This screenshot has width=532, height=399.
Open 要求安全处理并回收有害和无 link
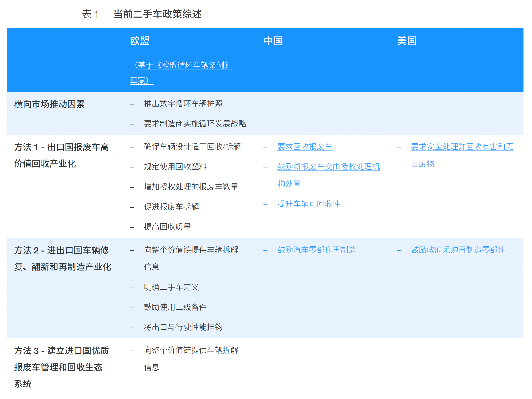tap(462, 147)
